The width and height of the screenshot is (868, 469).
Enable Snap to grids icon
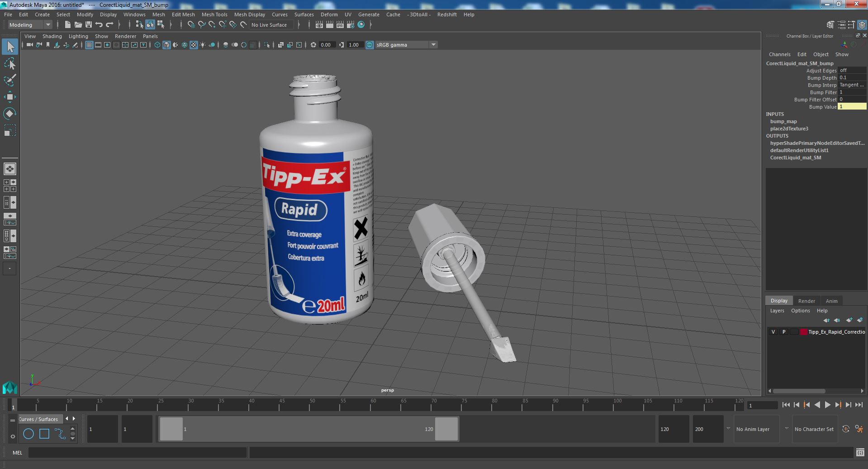click(x=191, y=25)
